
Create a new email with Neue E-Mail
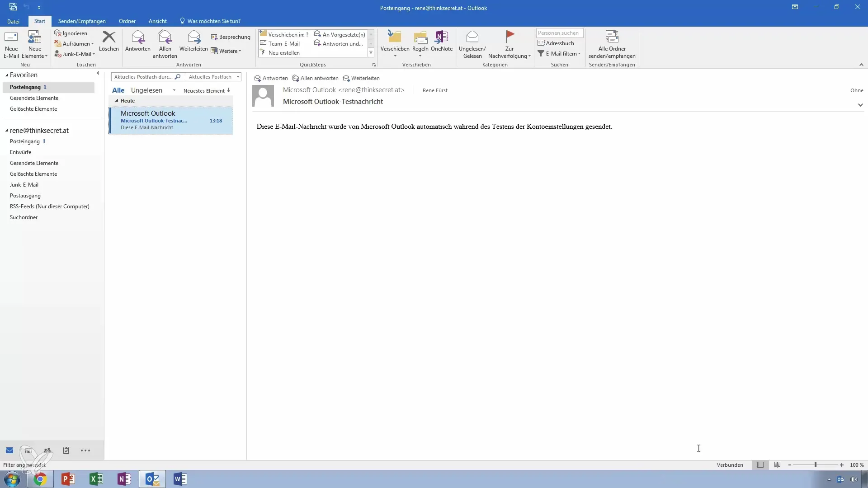tap(11, 45)
